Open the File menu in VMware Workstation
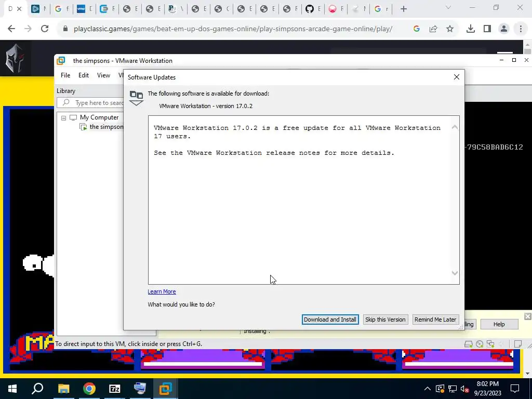 (65, 75)
